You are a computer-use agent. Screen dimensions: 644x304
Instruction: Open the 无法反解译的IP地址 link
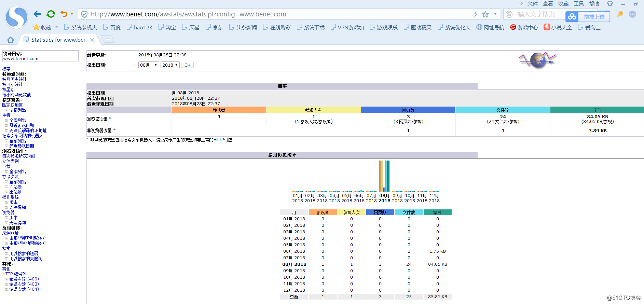click(28, 130)
